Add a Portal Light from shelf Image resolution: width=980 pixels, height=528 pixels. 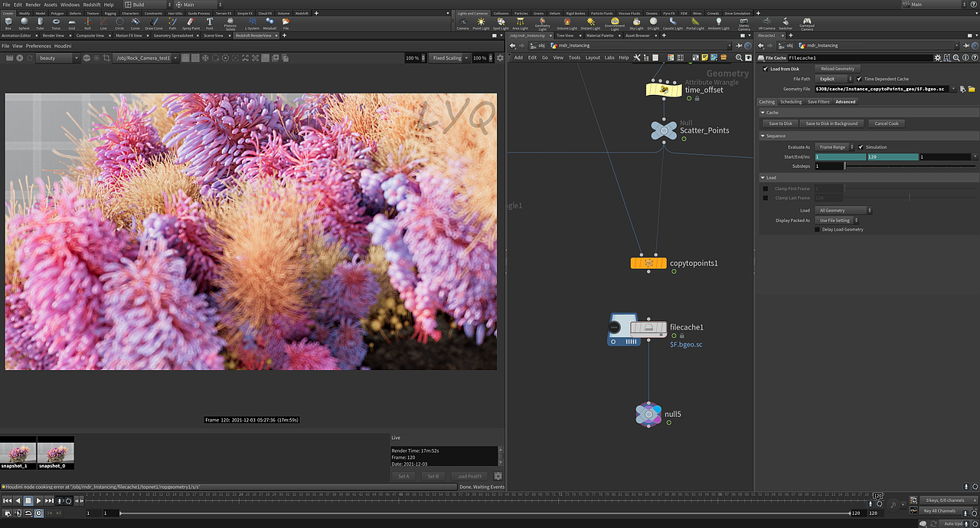(x=695, y=23)
